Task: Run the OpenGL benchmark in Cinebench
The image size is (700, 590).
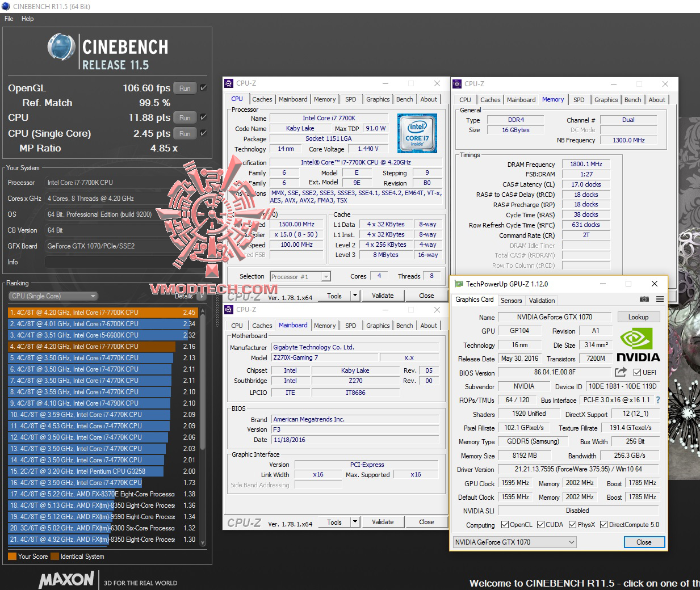Action: [185, 88]
